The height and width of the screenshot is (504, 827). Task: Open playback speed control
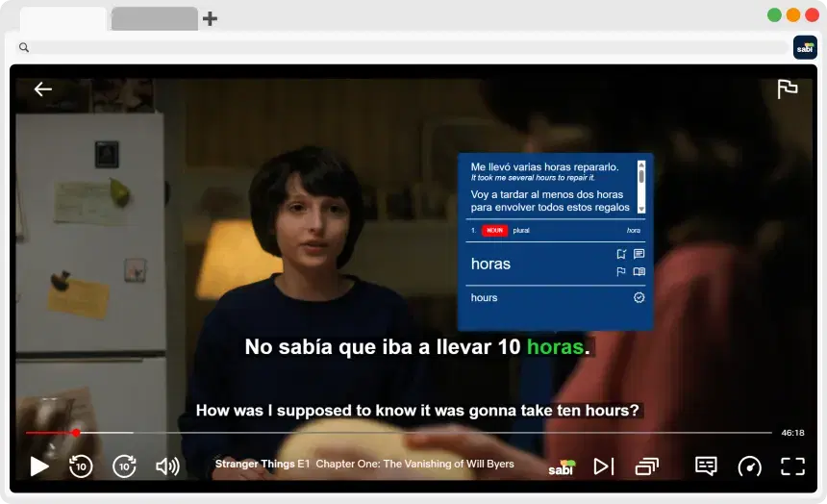point(749,466)
